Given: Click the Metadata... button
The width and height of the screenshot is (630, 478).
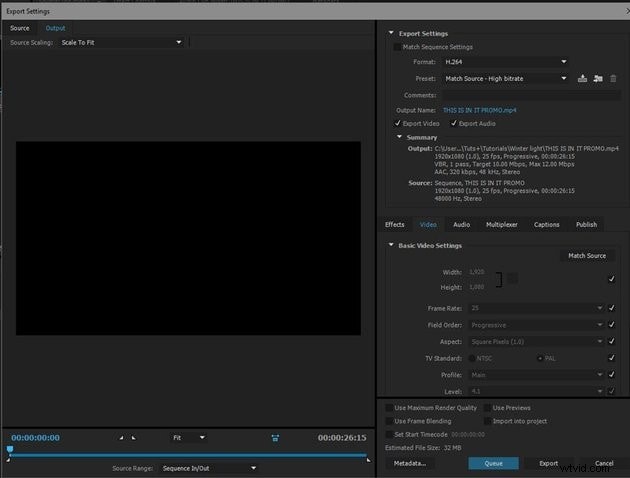Looking at the screenshot, I should point(409,464).
